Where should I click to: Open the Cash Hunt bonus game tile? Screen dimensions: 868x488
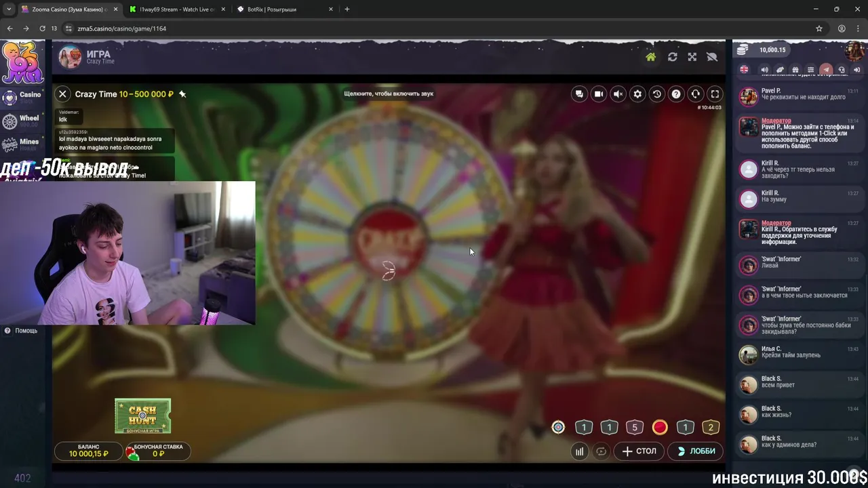142,416
